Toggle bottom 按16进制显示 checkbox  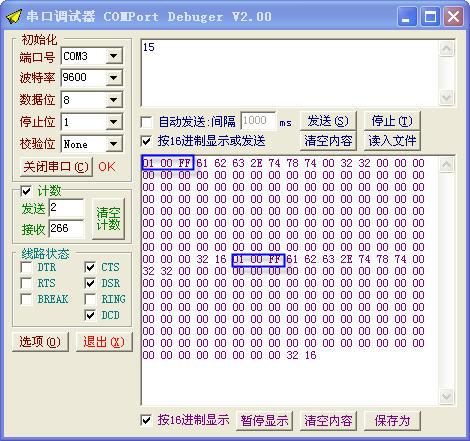click(146, 420)
